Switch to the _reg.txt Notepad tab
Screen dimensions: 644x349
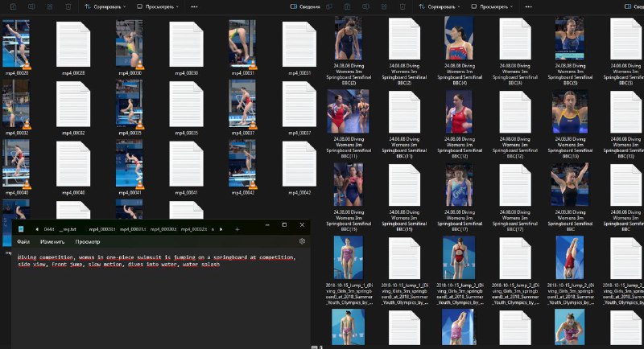coord(68,229)
